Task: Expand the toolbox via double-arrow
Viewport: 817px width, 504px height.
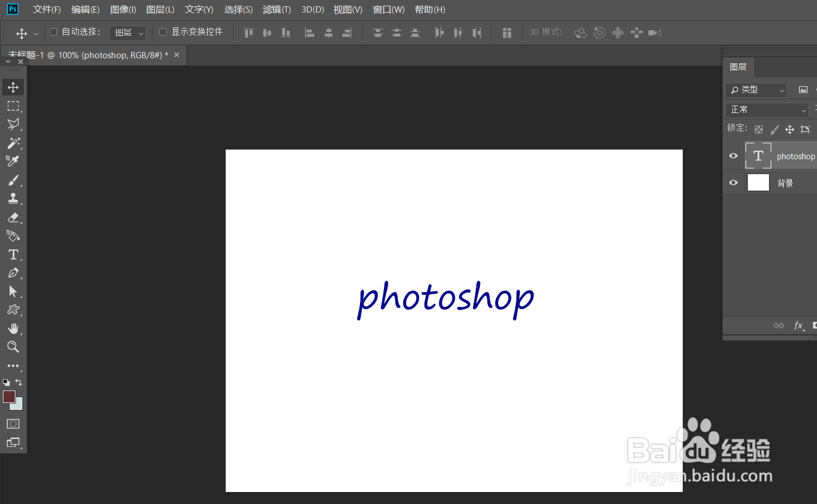Action: click(8, 62)
